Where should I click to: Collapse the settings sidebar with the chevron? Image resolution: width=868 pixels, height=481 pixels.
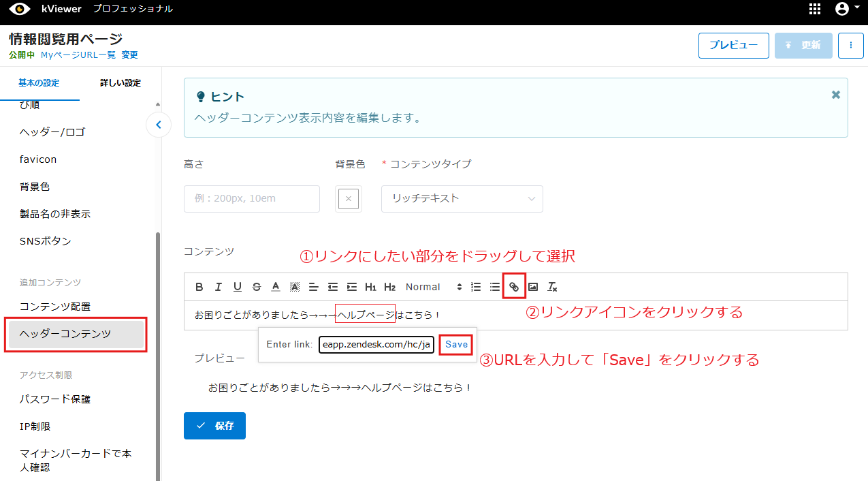[159, 125]
